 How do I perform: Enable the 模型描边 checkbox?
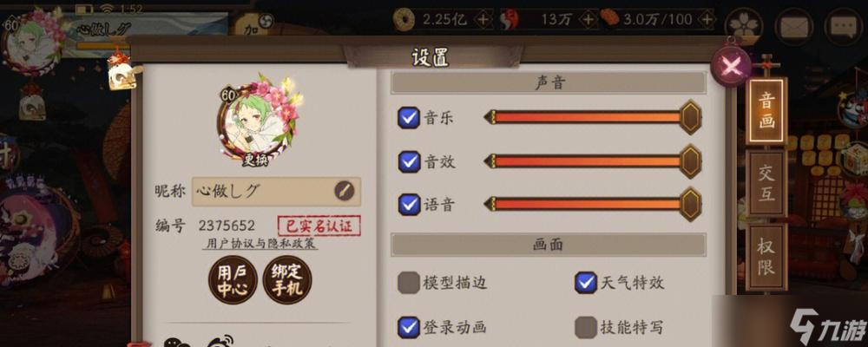click(x=409, y=283)
